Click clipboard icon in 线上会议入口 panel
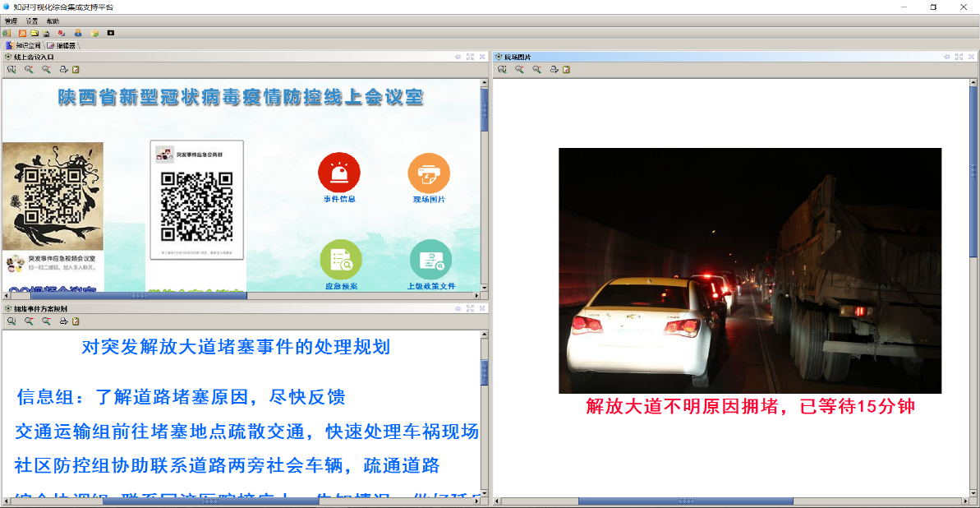This screenshot has width=980, height=508. pos(76,69)
